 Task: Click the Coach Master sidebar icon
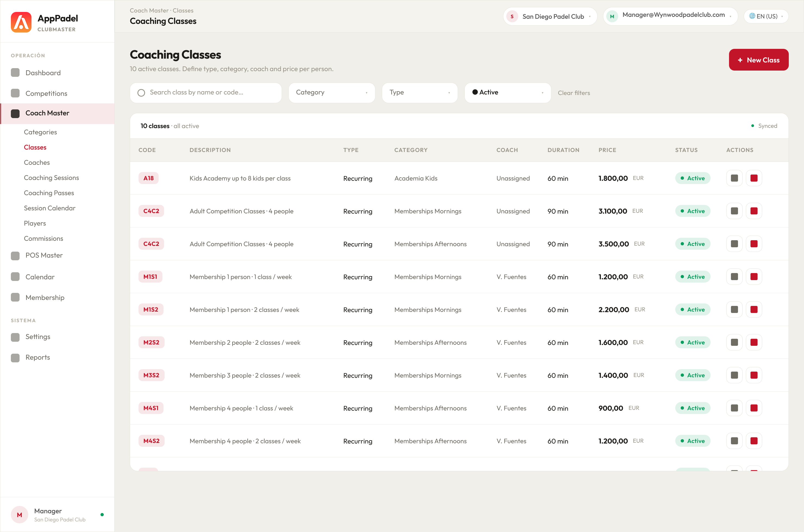click(15, 113)
